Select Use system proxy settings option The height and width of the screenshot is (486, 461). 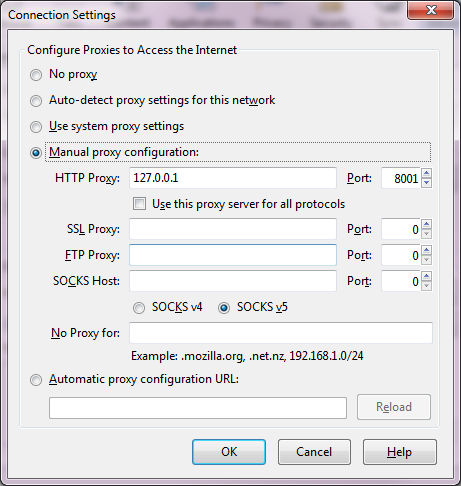[x=36, y=127]
